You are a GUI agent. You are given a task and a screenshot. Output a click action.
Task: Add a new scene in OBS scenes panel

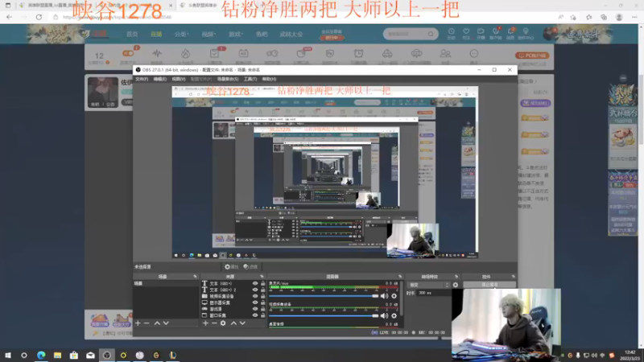138,323
